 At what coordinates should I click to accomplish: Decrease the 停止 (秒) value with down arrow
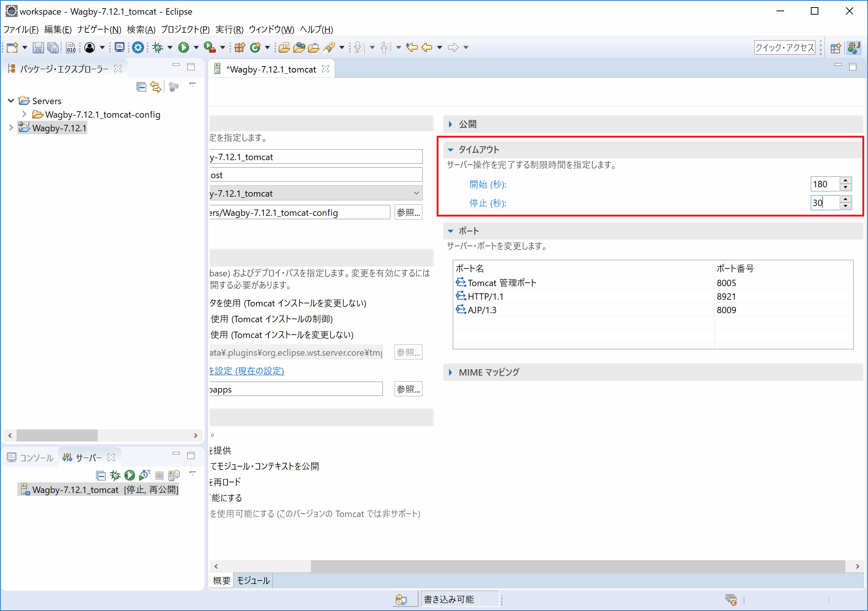pyautogui.click(x=845, y=206)
